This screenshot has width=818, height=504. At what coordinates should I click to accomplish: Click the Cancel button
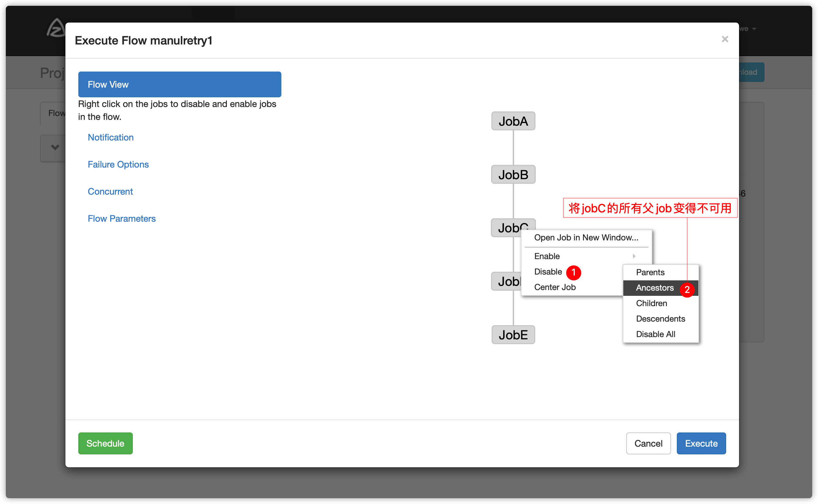[648, 443]
